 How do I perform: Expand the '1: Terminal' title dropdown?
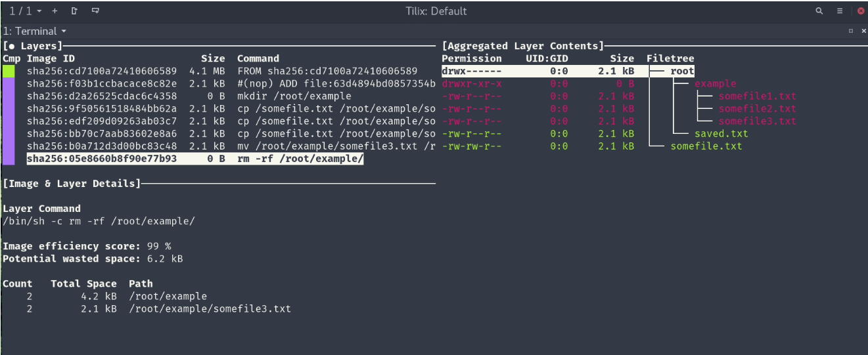[x=35, y=31]
